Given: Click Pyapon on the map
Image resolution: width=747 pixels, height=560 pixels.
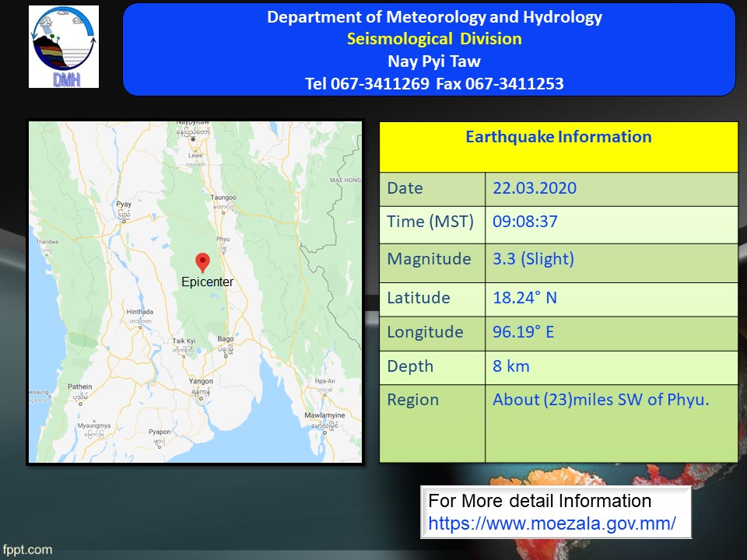Looking at the screenshot, I should point(160,432).
